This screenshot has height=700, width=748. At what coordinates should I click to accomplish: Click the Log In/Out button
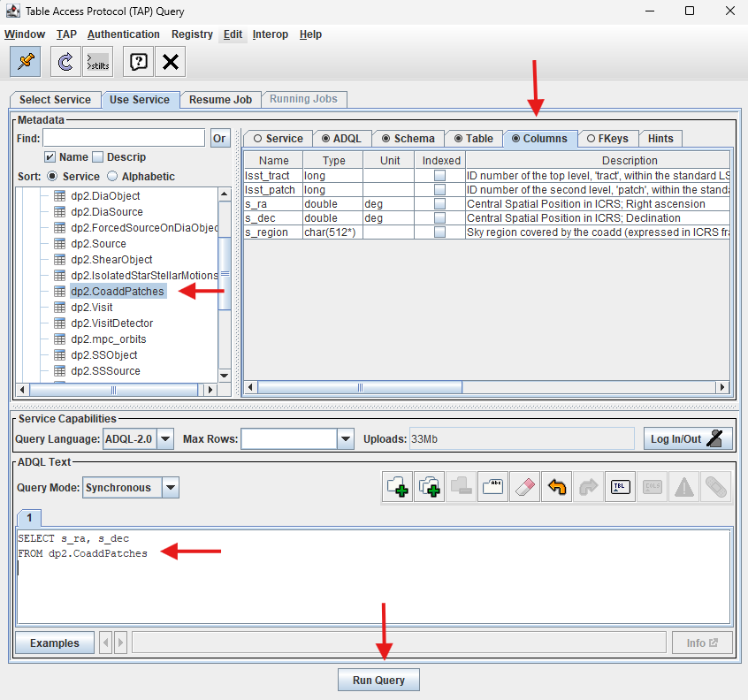coord(688,438)
